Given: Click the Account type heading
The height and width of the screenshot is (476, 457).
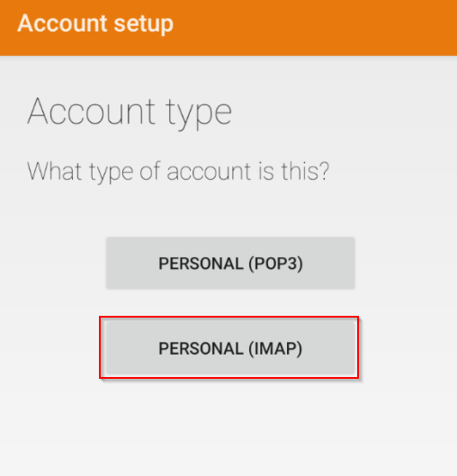Looking at the screenshot, I should point(130,113).
